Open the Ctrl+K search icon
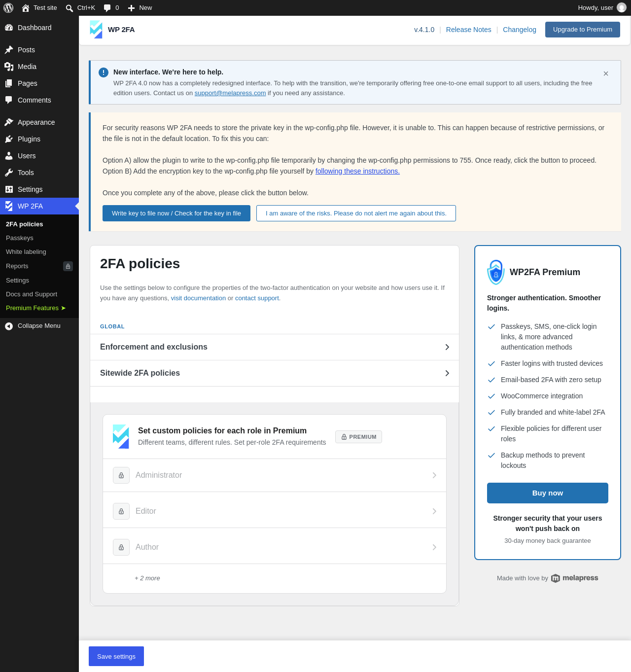This screenshot has height=672, width=631. point(70,8)
